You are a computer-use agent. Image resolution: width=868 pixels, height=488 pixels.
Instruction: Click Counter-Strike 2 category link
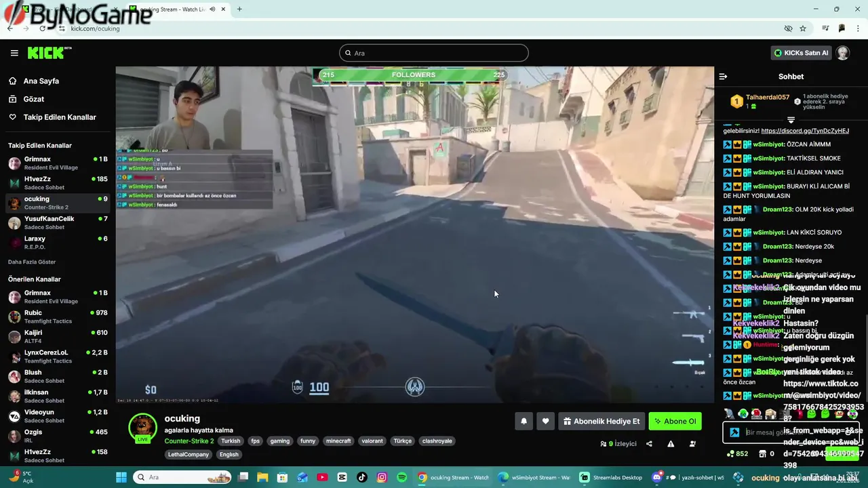coord(189,441)
